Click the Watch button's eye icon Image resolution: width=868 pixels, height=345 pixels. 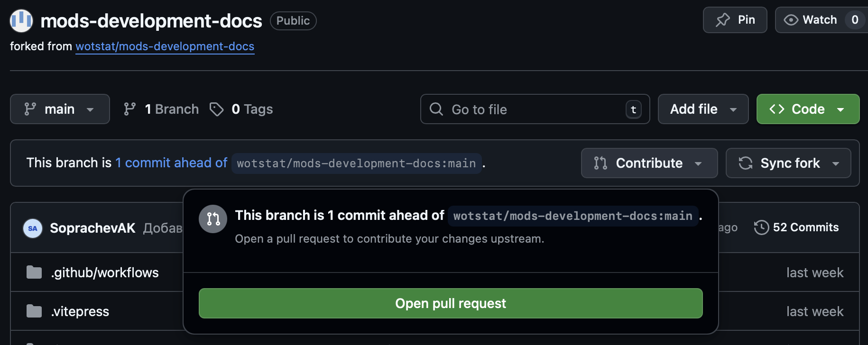791,20
